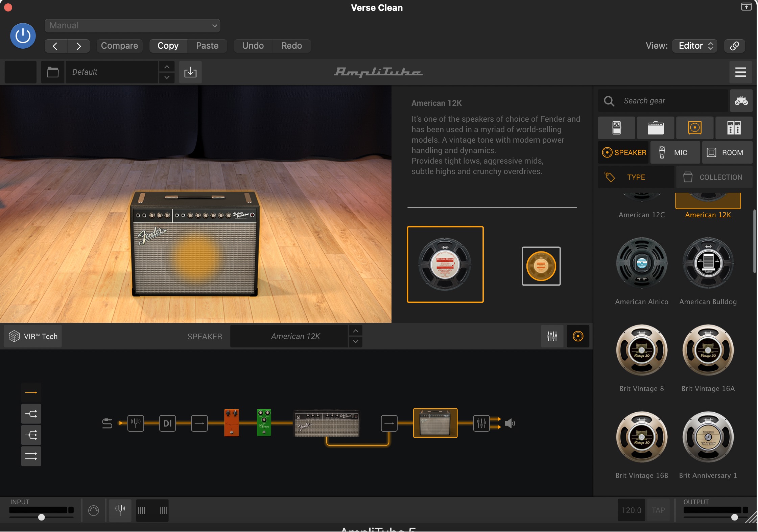758x532 pixels.
Task: Show cabinet gear category
Action: pyautogui.click(x=695, y=128)
